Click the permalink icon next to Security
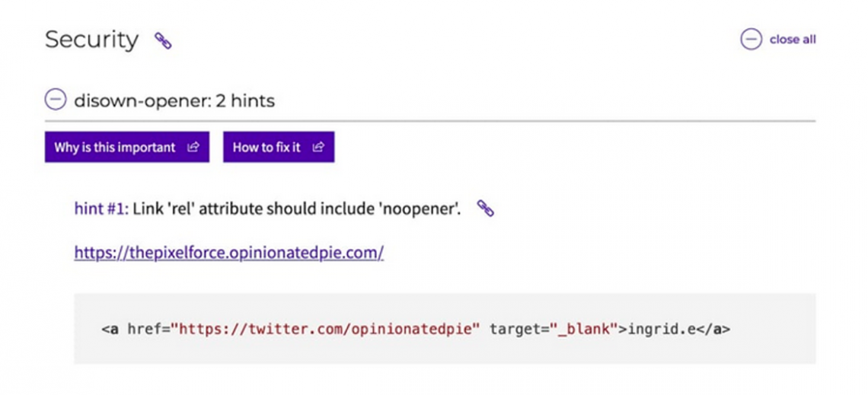This screenshot has height=395, width=868. point(163,40)
